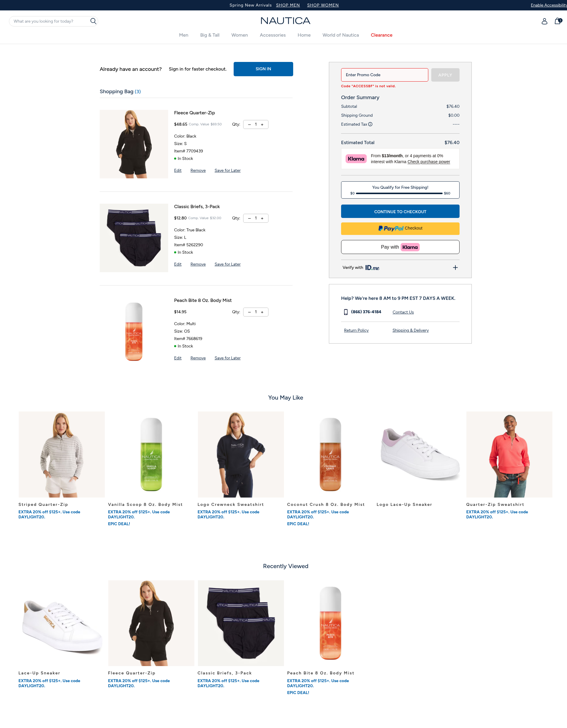Click the Enter Promo Code field
The image size is (567, 728).
coord(385,75)
